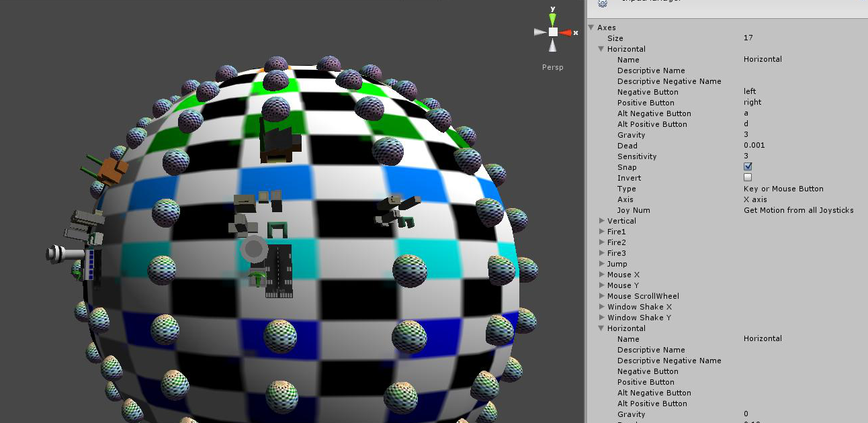Expand the Window Shake X entry
Image resolution: width=868 pixels, height=423 pixels.
(601, 307)
